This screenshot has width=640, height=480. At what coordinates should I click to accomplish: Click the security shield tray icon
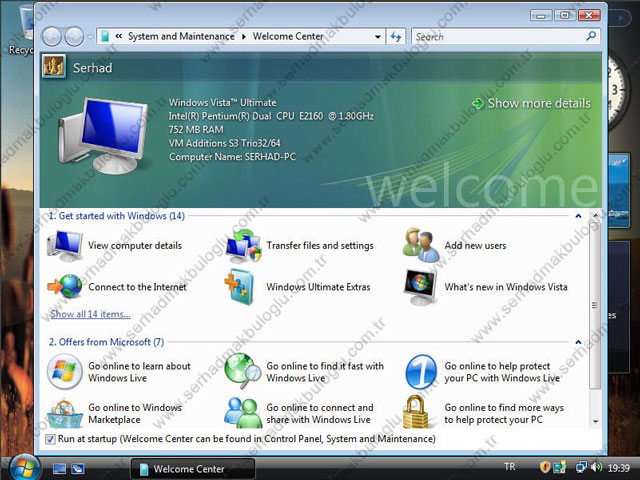point(545,467)
